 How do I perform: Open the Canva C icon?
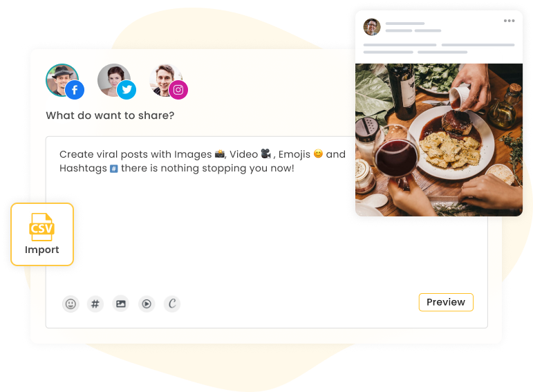172,304
